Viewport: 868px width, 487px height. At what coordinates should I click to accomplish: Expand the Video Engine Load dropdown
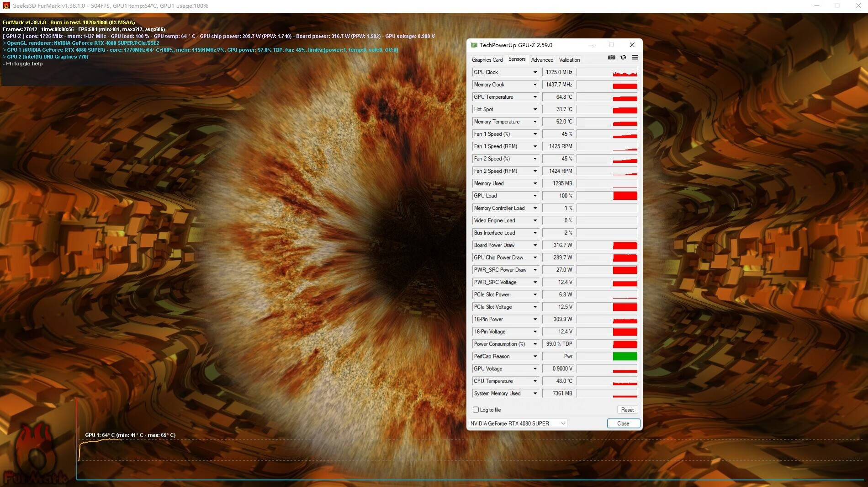[535, 220]
